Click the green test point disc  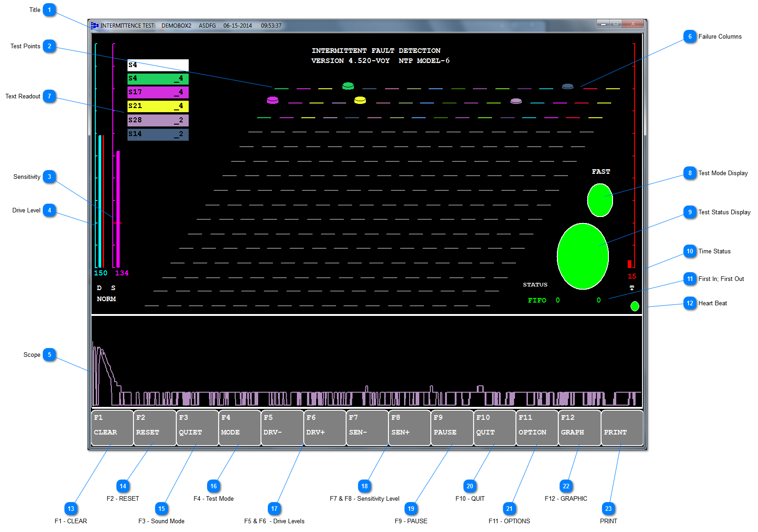tap(348, 86)
